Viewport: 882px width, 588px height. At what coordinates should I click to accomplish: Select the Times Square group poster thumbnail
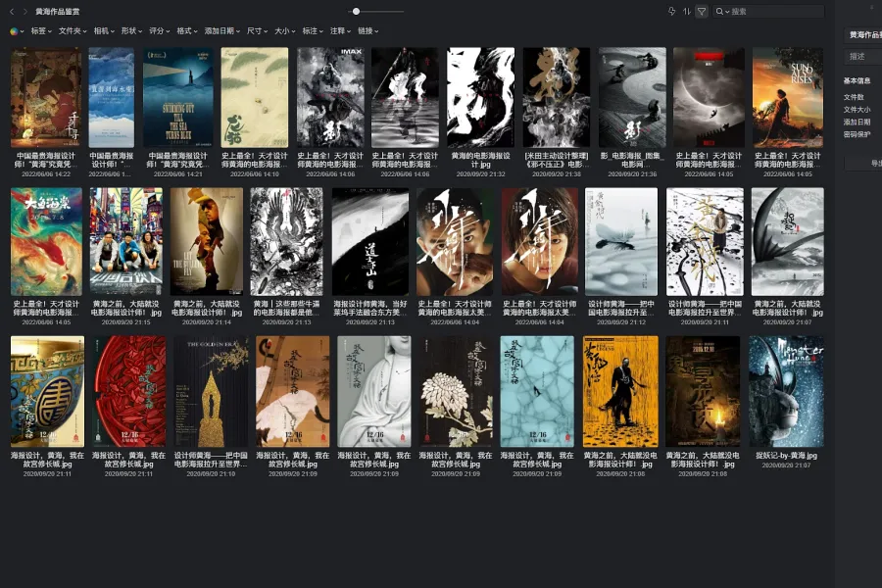[126, 241]
